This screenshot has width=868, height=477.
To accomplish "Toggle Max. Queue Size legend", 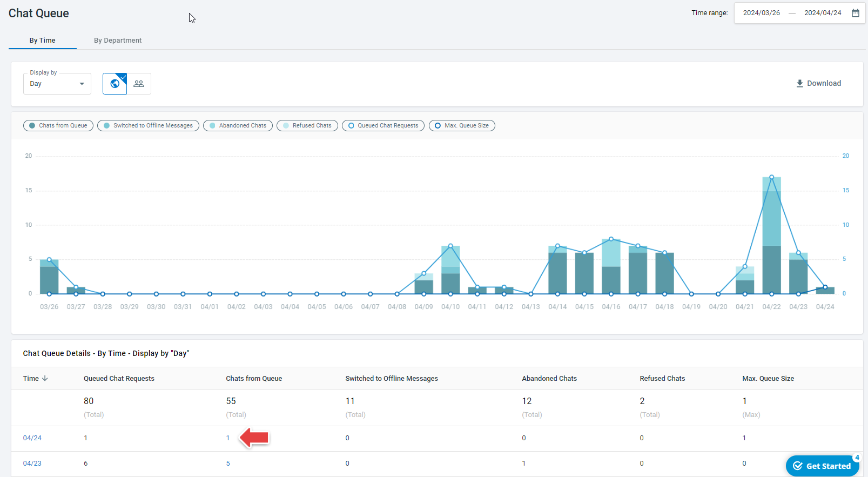I will coord(462,125).
